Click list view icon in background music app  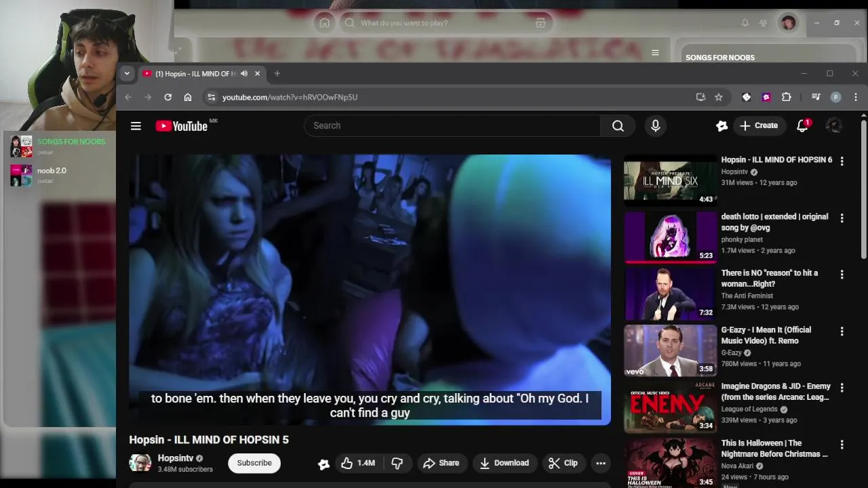coord(655,53)
